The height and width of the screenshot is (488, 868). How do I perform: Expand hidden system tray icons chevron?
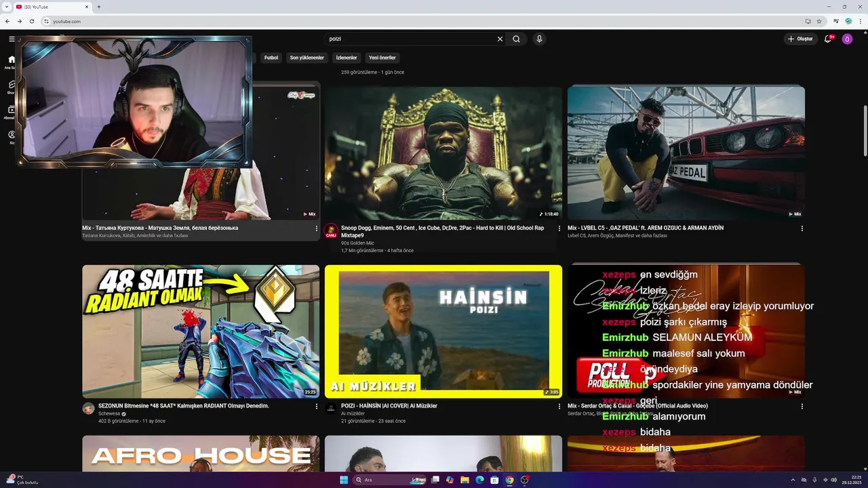(794, 480)
